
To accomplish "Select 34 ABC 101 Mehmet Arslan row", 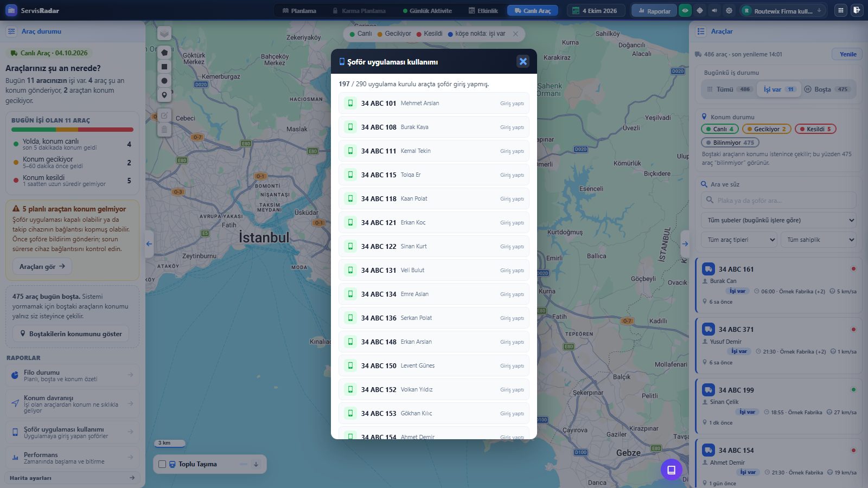I will tap(434, 103).
